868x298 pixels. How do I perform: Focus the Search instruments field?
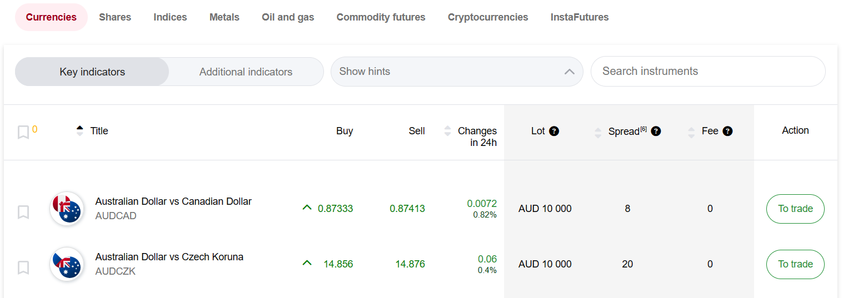click(707, 71)
